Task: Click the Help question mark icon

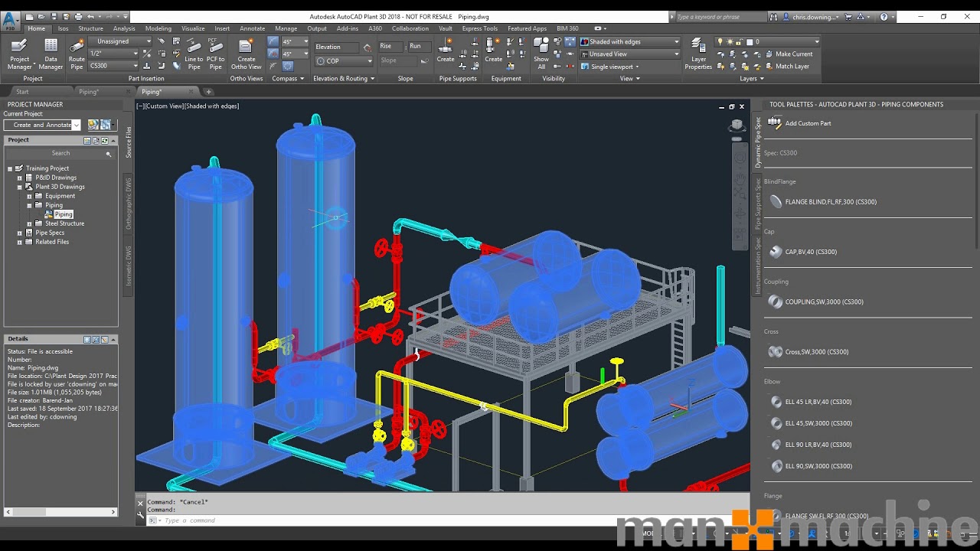Action: [884, 16]
